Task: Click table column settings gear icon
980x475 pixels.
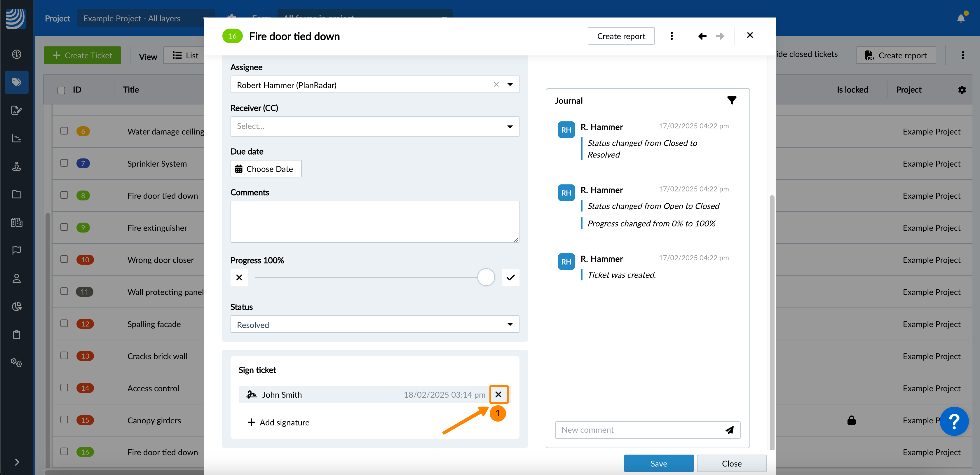Action: tap(962, 90)
